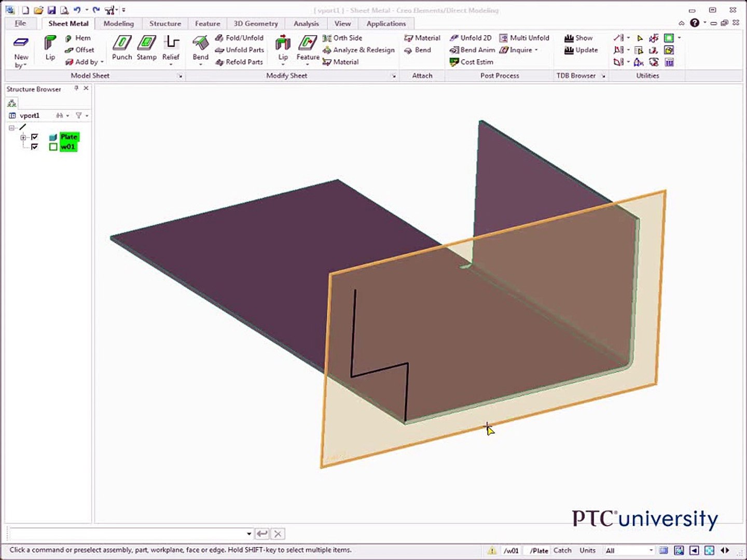Click the New document icon
The width and height of the screenshot is (747, 560).
[25, 10]
